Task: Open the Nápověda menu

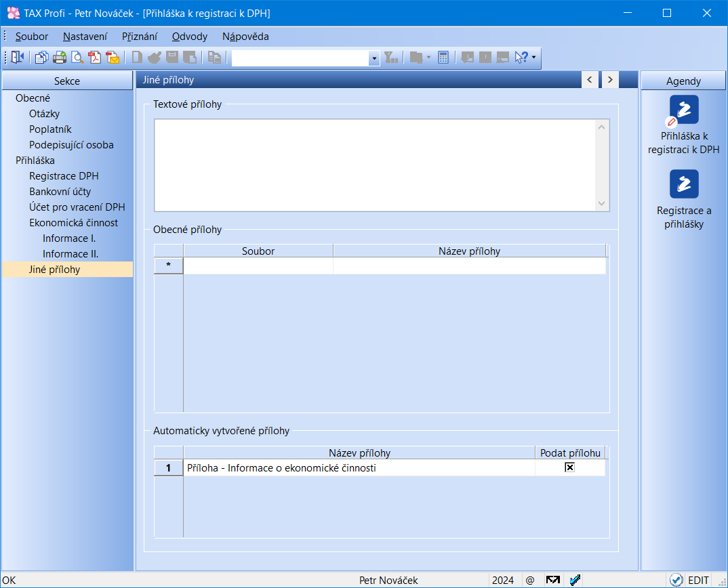Action: [245, 37]
